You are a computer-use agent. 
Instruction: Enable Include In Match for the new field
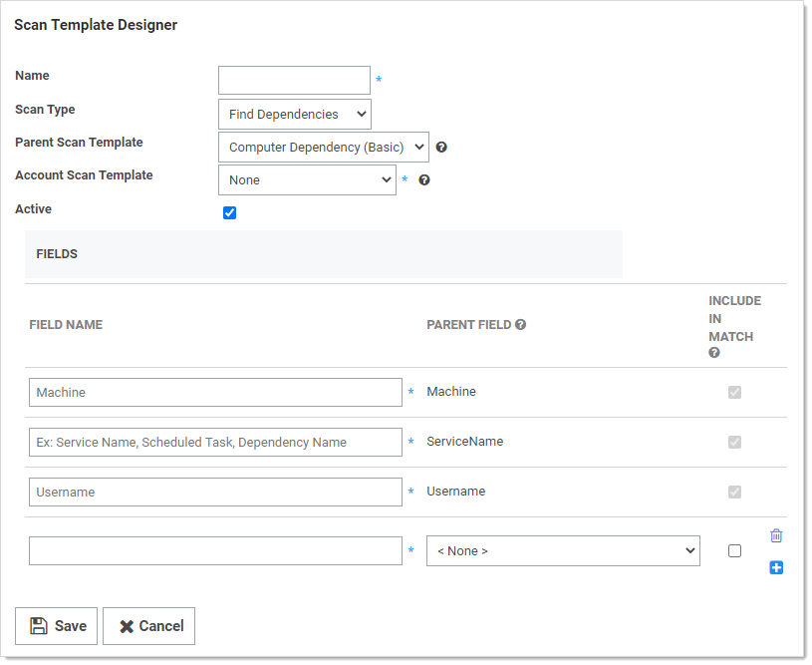[x=734, y=551]
